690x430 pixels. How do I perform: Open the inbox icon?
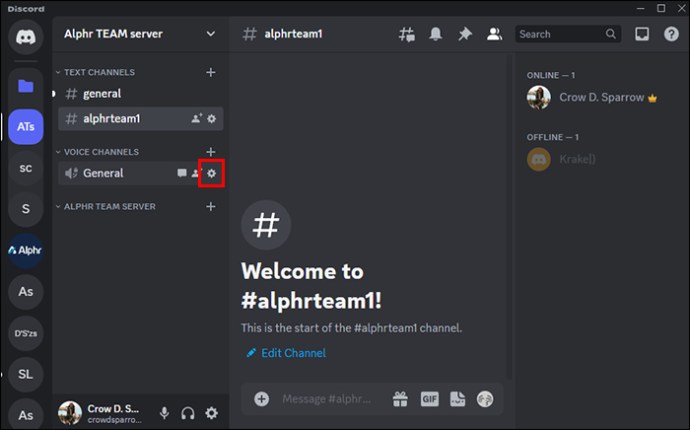tap(642, 34)
